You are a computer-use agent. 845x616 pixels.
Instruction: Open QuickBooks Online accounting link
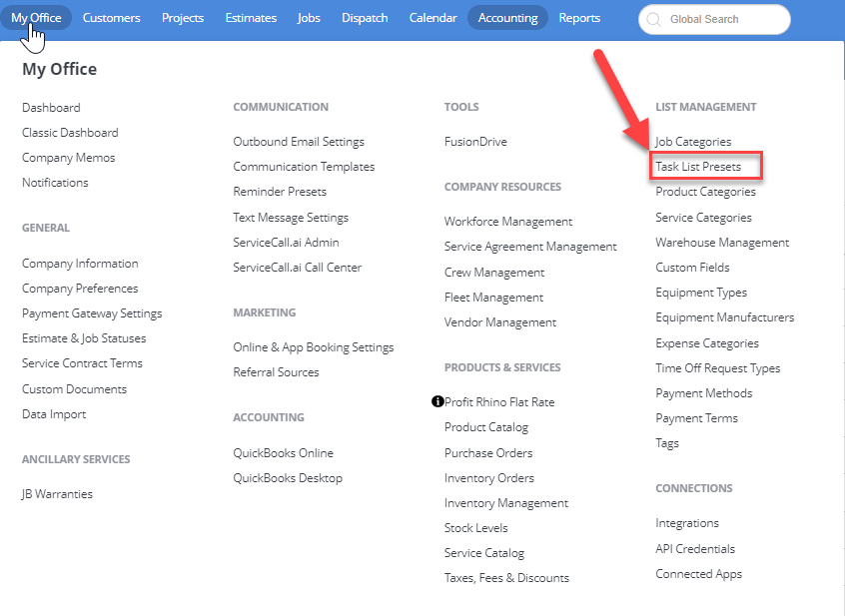click(x=284, y=453)
